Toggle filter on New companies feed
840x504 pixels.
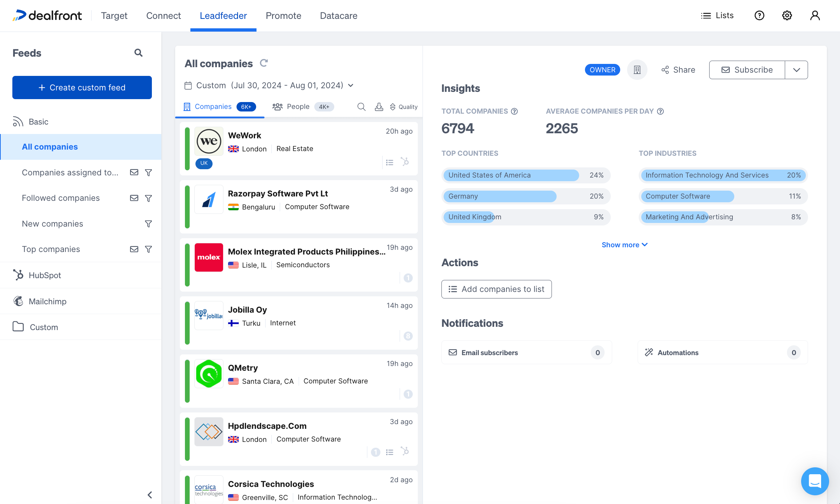148,224
